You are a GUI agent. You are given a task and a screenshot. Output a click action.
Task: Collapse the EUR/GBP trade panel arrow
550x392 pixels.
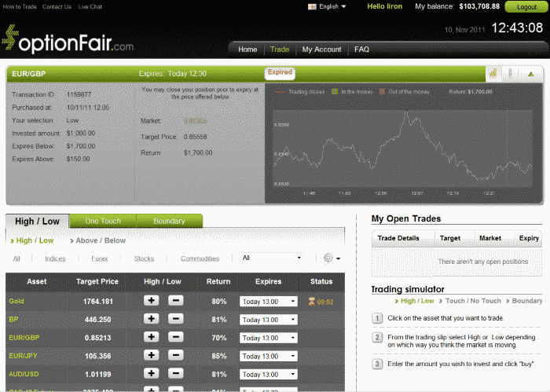point(531,74)
